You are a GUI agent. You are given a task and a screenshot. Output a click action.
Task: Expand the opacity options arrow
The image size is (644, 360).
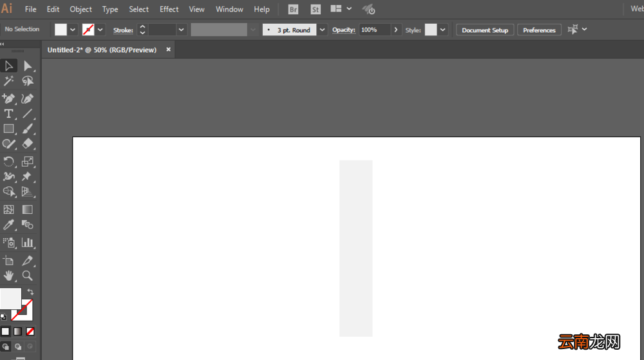(396, 30)
